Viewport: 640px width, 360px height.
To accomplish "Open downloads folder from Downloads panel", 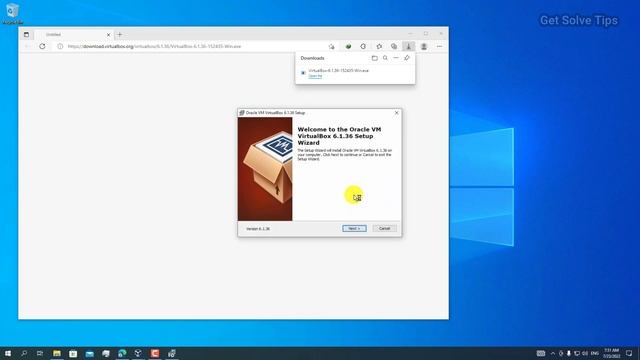I will point(374,58).
